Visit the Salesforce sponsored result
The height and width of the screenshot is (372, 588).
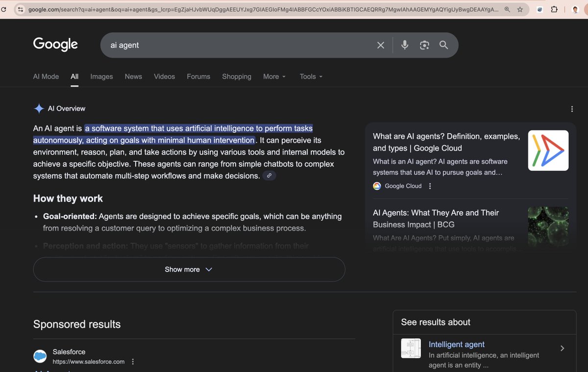(69, 351)
